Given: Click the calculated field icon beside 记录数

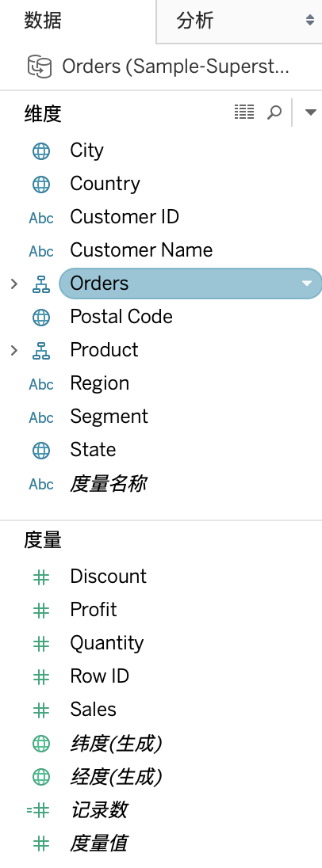Looking at the screenshot, I should click(38, 810).
